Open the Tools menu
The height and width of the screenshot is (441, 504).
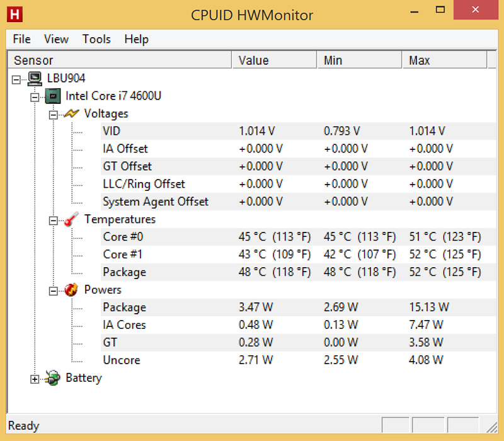point(96,39)
